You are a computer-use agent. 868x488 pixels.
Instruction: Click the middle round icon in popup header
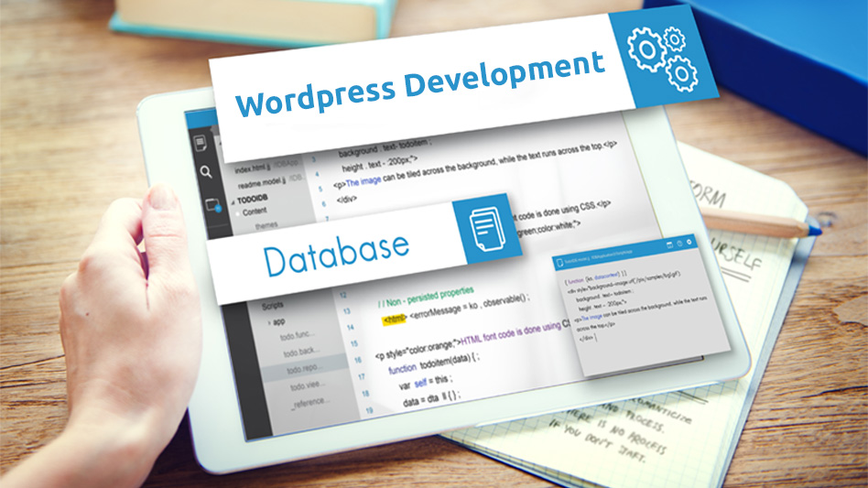click(679, 243)
